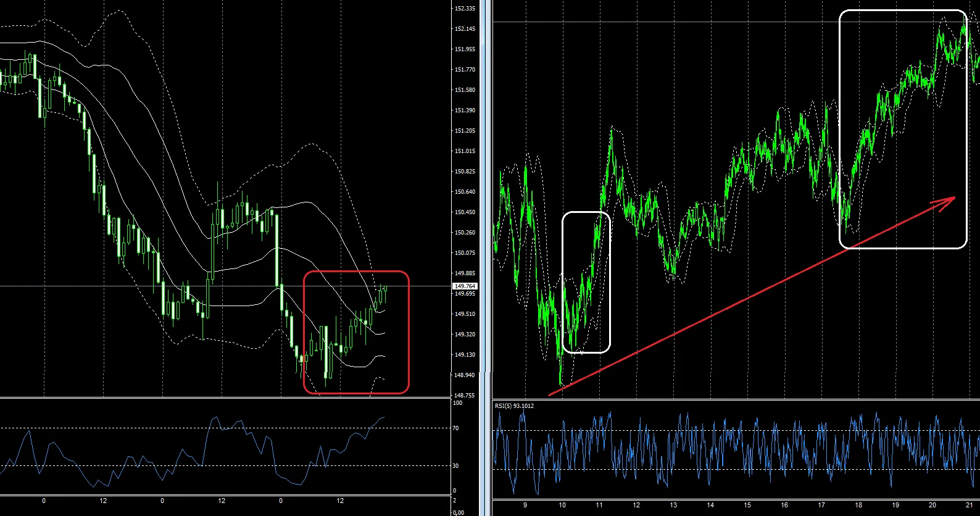Click the 0,00 value below the RSI scale
980x516 pixels.
pyautogui.click(x=459, y=513)
